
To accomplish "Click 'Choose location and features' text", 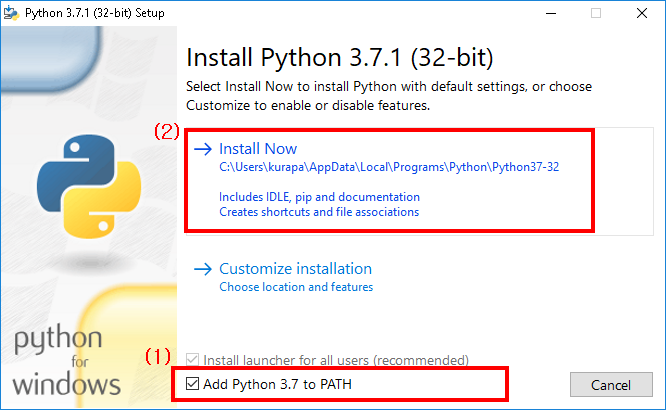I will tap(296, 287).
